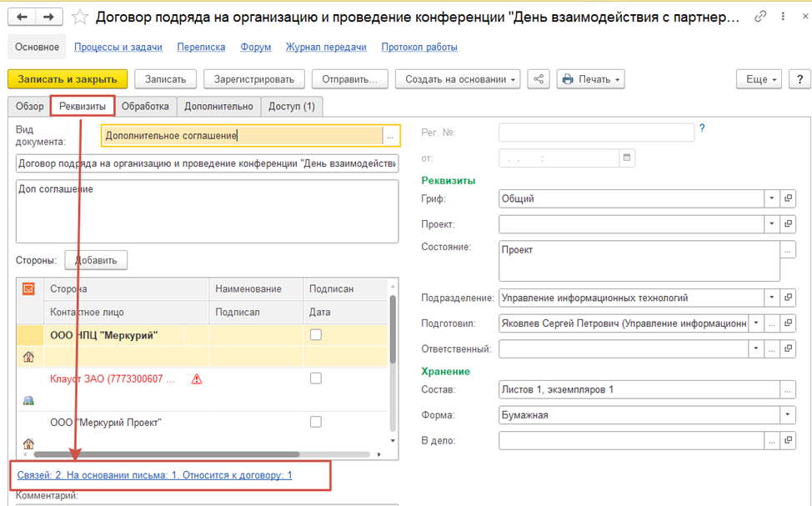Expand the Подразделение dropdown list
The image size is (812, 506).
pyautogui.click(x=772, y=298)
